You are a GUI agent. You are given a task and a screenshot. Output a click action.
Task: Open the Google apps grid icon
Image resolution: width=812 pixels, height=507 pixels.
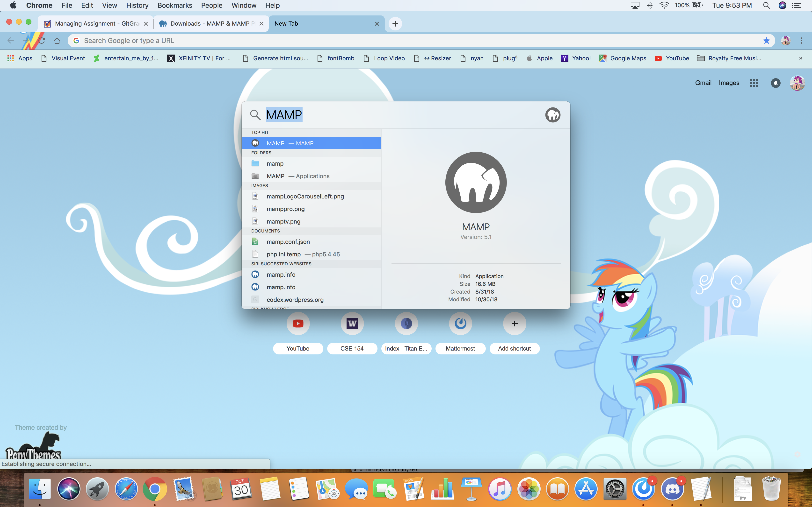coord(754,83)
